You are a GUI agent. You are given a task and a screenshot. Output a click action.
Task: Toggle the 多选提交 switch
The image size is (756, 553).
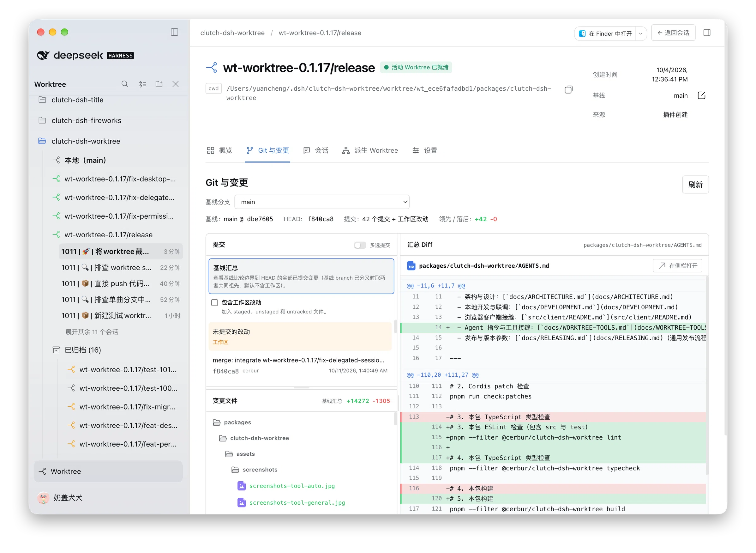360,245
